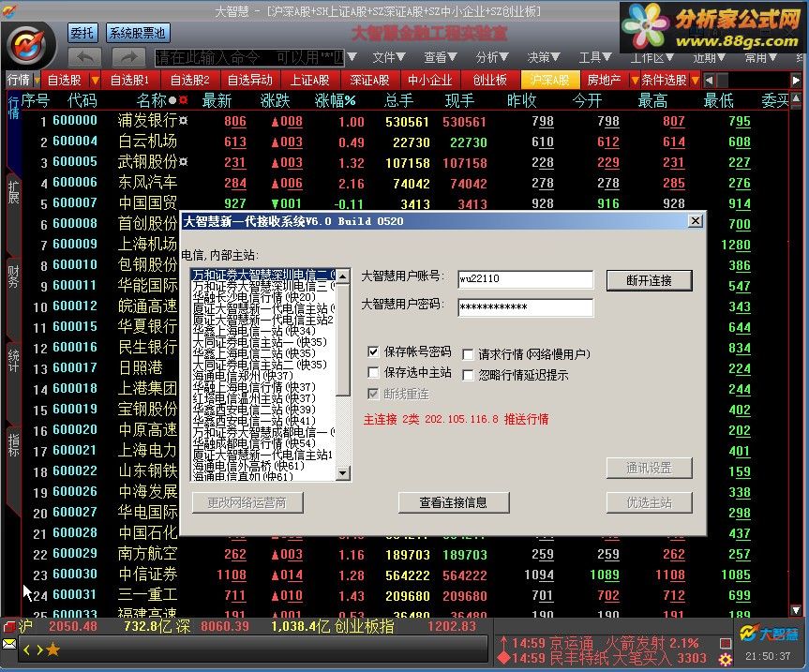Click the 通讯设置 button
Screen dimensions: 809x672
(x=649, y=468)
